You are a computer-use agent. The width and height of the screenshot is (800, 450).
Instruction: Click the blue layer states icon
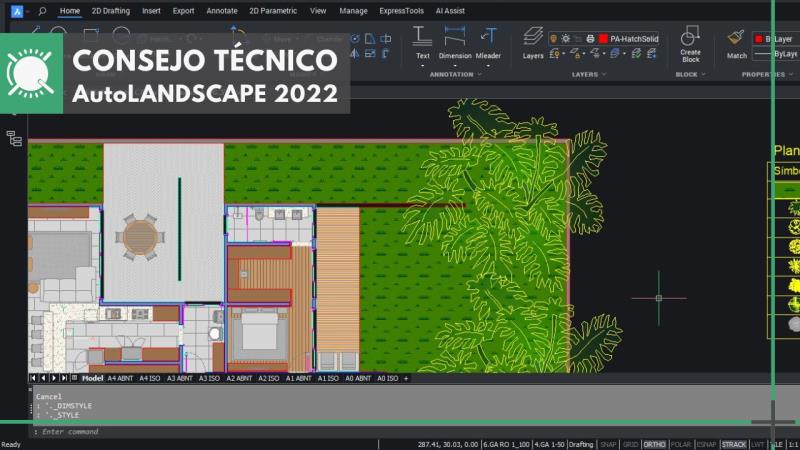tap(615, 53)
